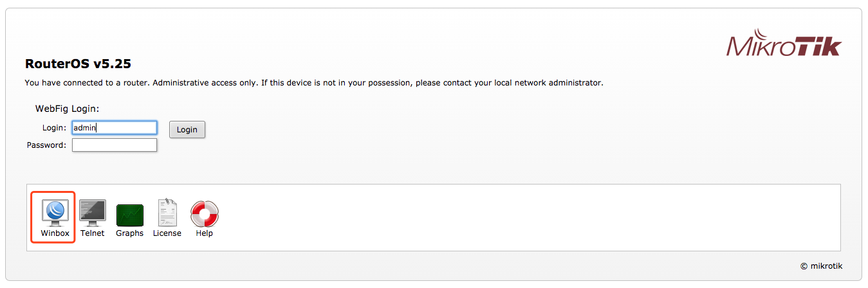
Task: Focus the empty Password field
Action: (115, 145)
